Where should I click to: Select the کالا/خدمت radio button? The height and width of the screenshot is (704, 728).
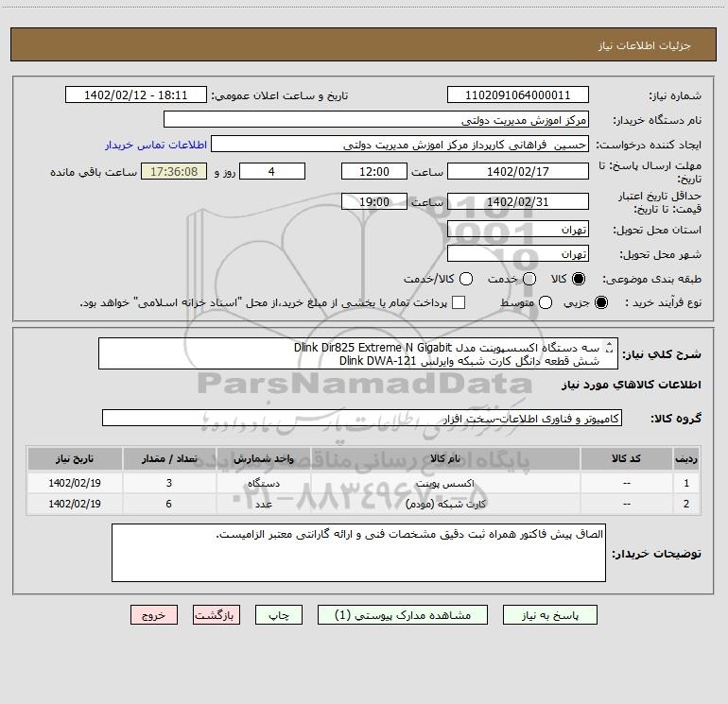466,279
